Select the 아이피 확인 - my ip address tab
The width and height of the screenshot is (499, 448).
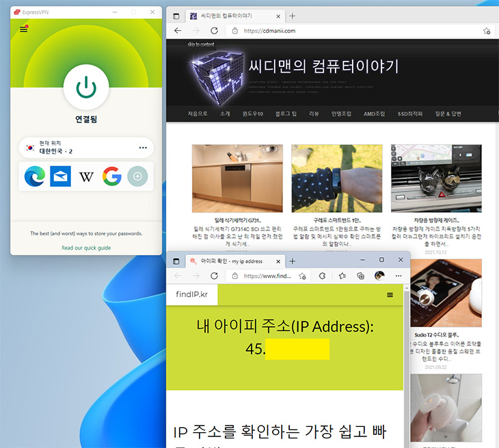[x=234, y=261]
